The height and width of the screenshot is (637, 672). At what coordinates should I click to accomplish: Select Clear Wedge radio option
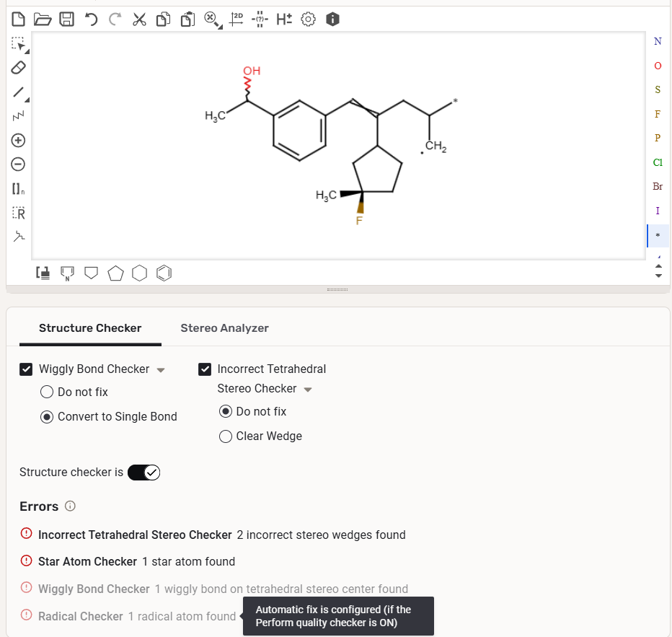[226, 436]
